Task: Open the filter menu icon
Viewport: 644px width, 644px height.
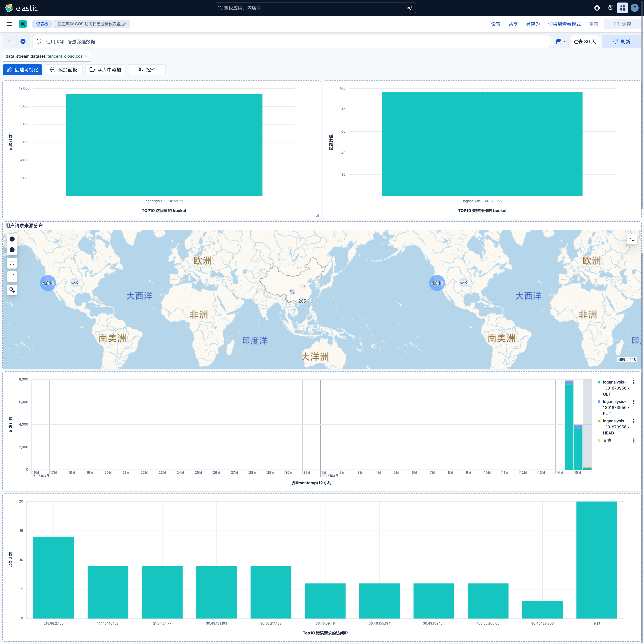Action: pyautogui.click(x=9, y=42)
